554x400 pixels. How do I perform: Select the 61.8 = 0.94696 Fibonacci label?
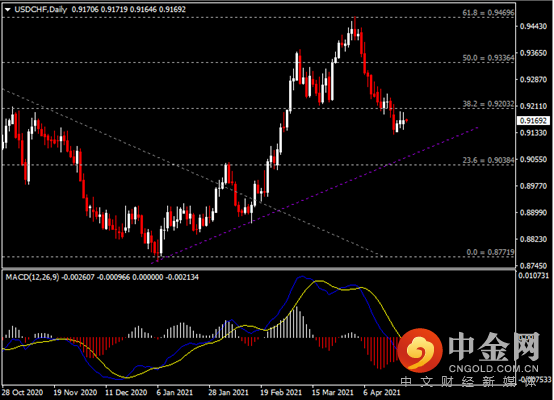coord(488,13)
